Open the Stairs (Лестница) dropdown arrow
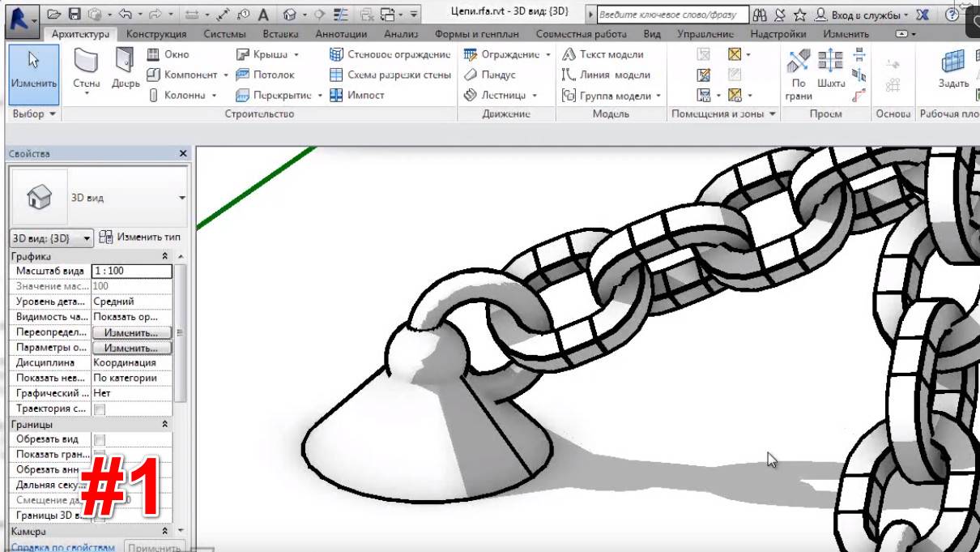Image resolution: width=980 pixels, height=552 pixels. point(535,96)
